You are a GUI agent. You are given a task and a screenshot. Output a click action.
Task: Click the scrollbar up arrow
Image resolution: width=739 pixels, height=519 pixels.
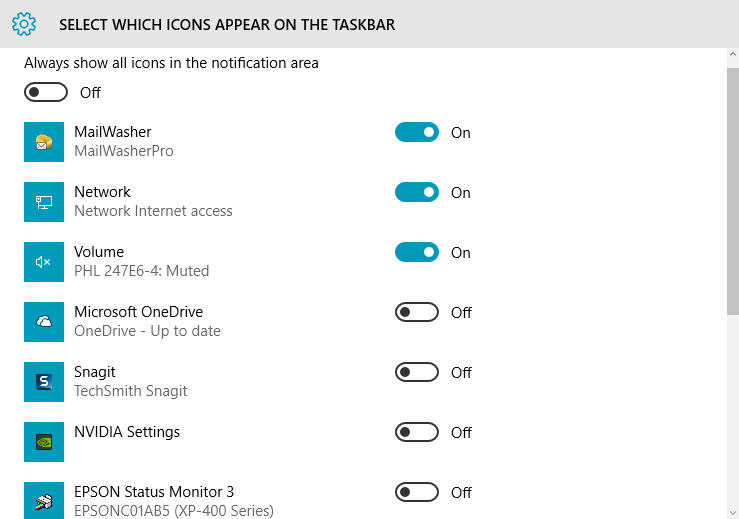pyautogui.click(x=733, y=54)
